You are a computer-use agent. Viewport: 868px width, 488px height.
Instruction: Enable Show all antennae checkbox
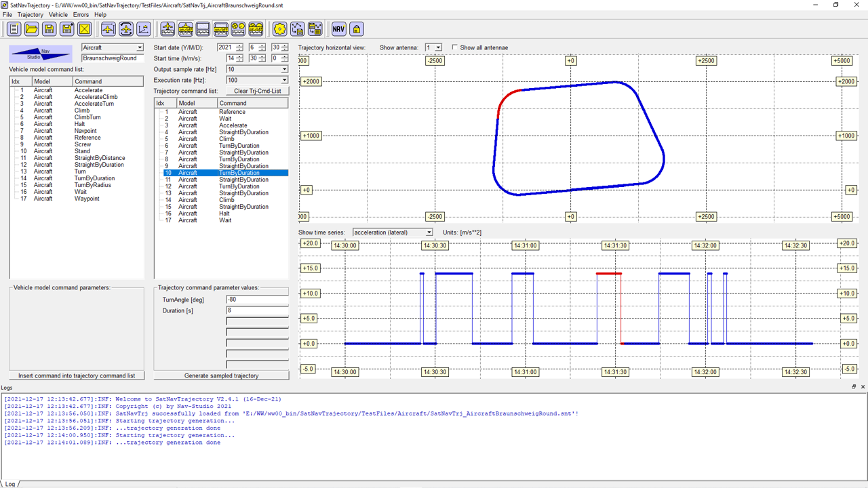click(x=454, y=47)
